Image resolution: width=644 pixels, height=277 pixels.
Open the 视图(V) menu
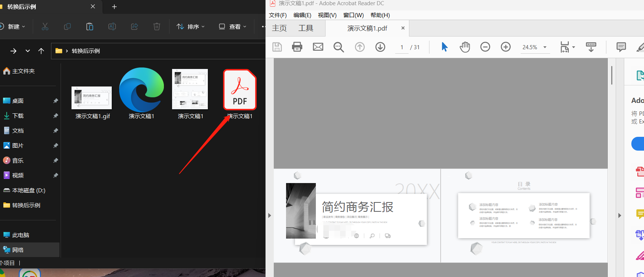[x=327, y=15]
